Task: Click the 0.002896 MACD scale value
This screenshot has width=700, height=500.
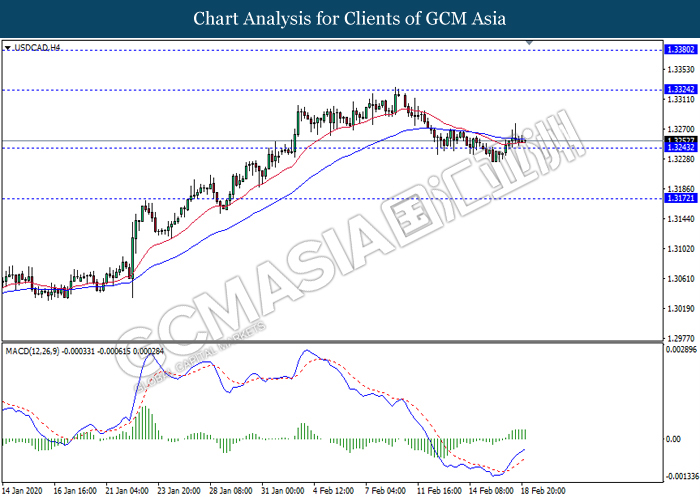Action: point(680,350)
